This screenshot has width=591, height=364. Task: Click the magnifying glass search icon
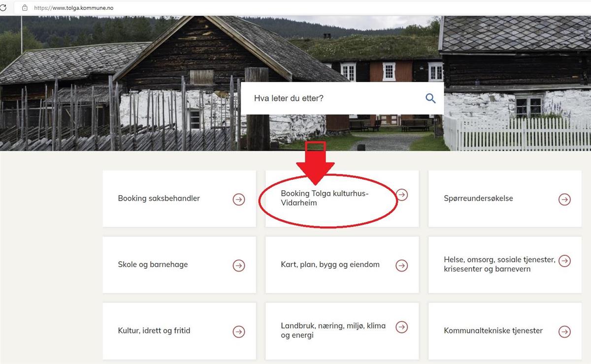coord(430,98)
